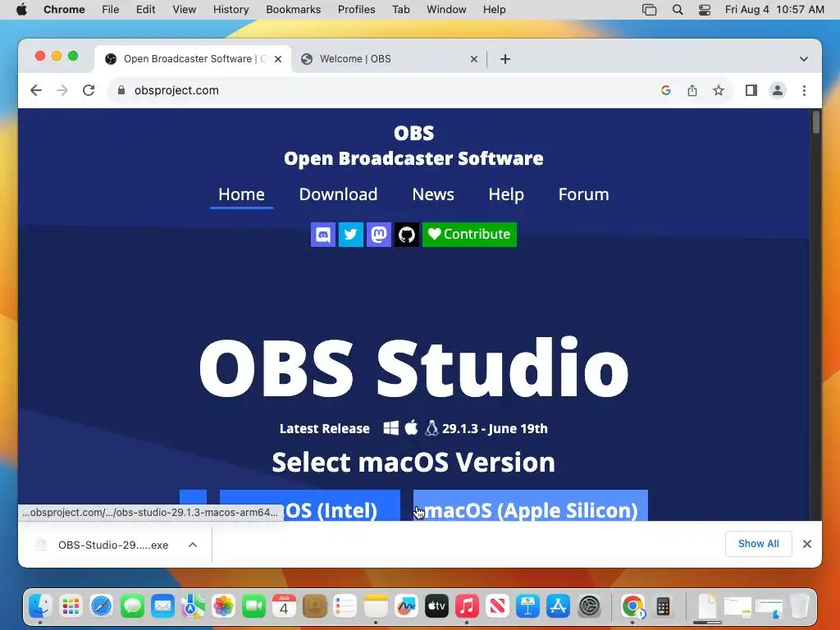Expand the tab search chevron

(x=804, y=59)
